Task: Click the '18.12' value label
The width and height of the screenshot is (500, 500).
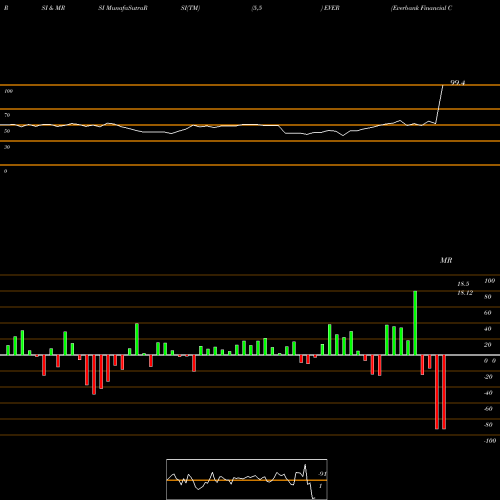Action: pyautogui.click(x=465, y=293)
